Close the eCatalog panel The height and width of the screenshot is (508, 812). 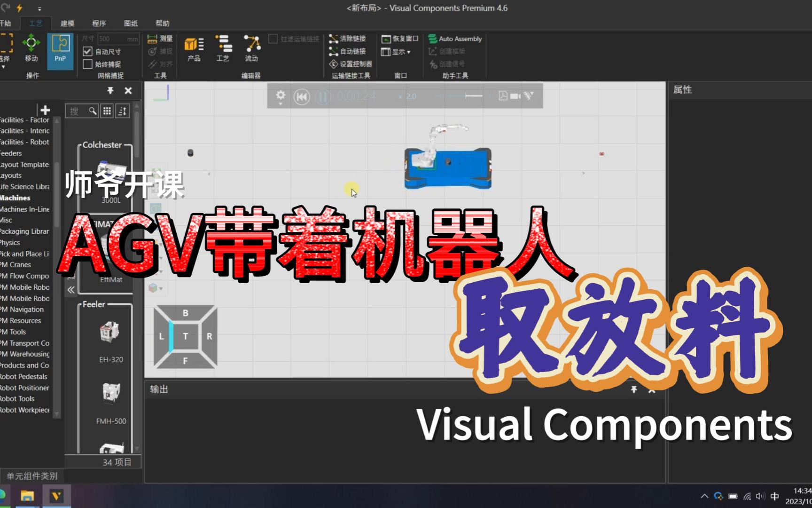[x=128, y=91]
